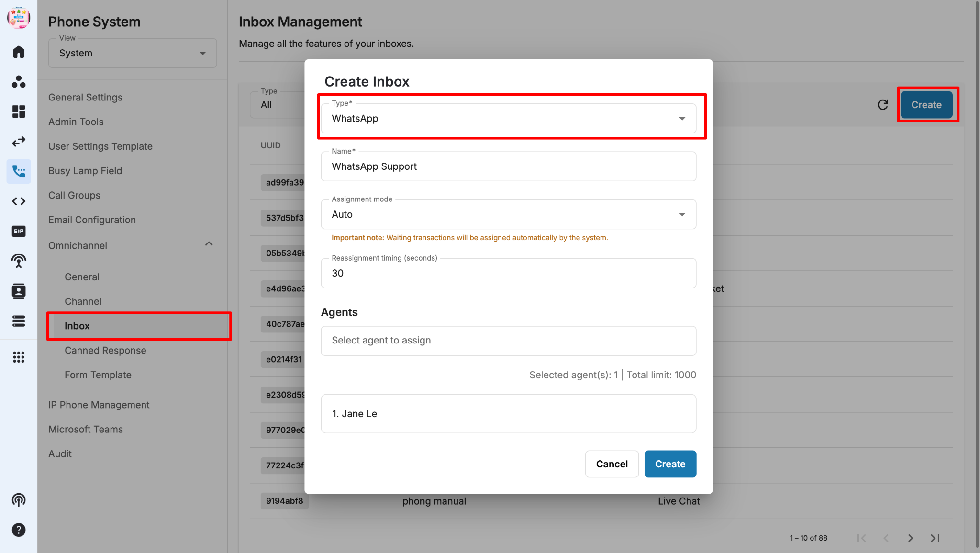Open the code brackets icon in rail
Image resolution: width=980 pixels, height=553 pixels.
[x=19, y=201]
